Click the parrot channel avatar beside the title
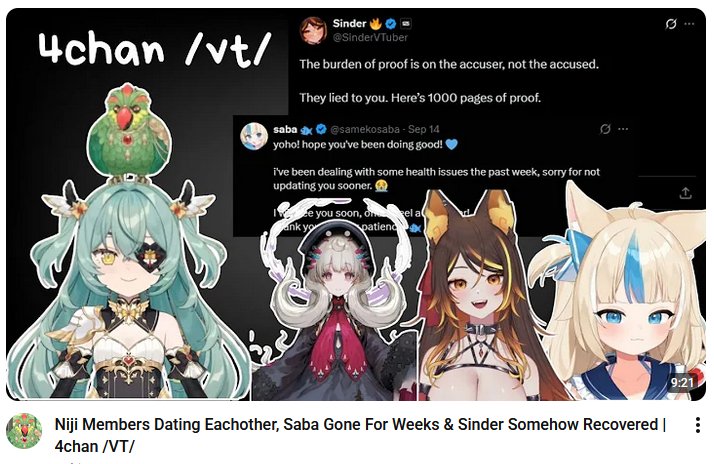This screenshot has width=714, height=464. pos(24,431)
